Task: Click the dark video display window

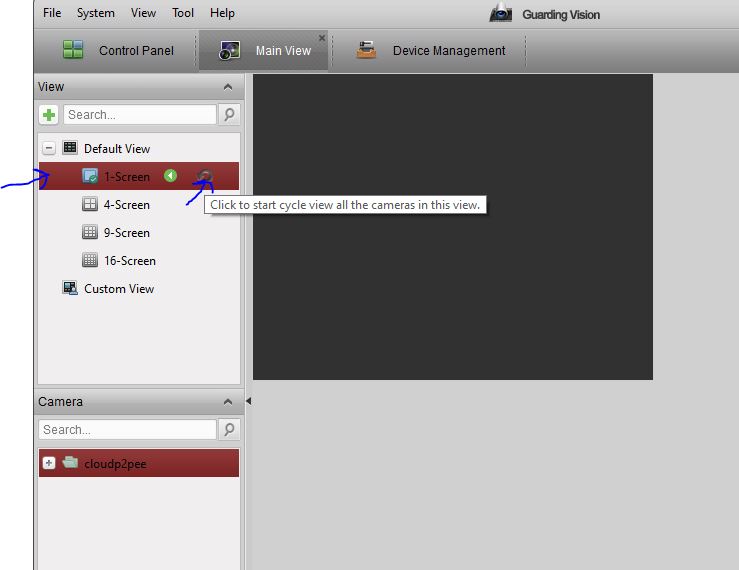Action: pos(453,227)
